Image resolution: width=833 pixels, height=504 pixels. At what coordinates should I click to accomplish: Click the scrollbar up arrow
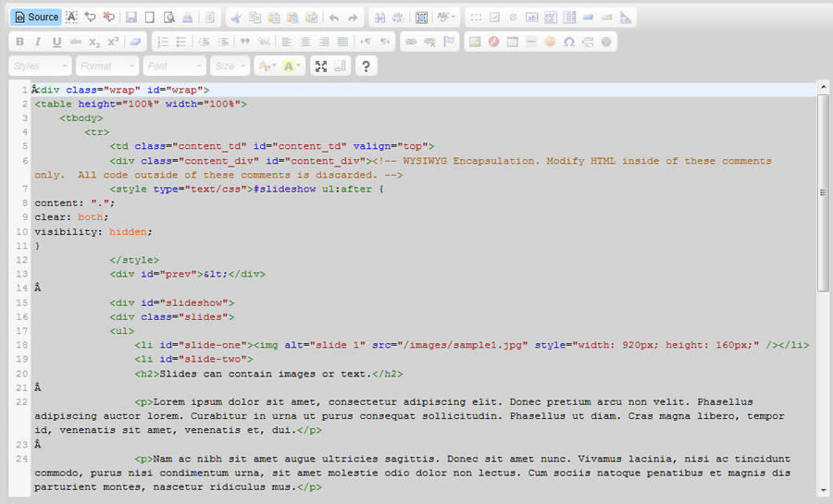[x=823, y=87]
